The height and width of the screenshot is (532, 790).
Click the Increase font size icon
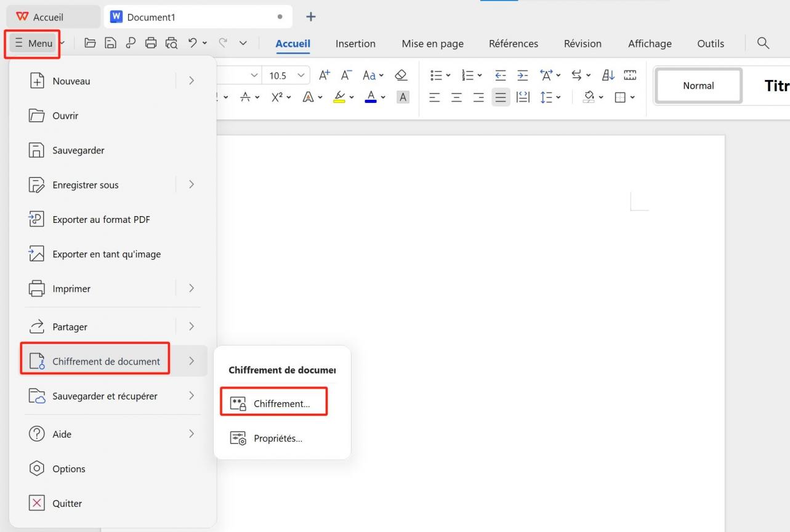coord(324,75)
